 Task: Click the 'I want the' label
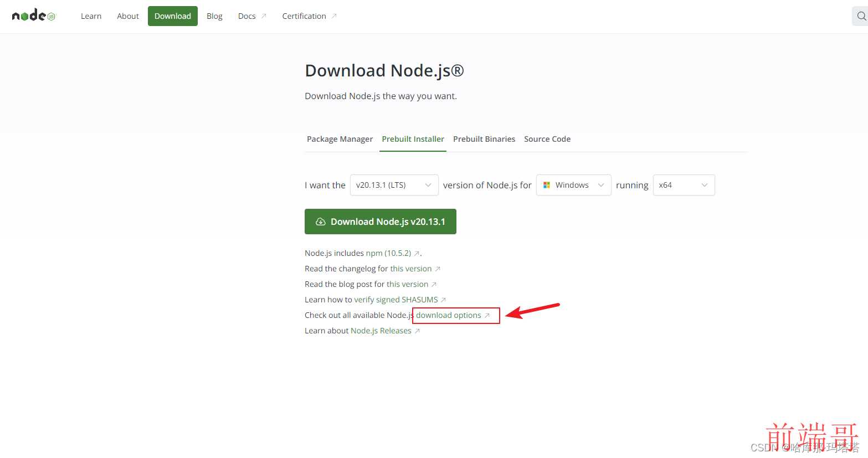click(325, 185)
